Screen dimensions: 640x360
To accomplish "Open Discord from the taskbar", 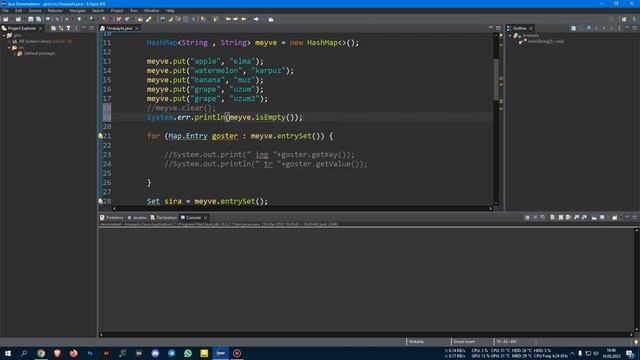I will click(155, 353).
